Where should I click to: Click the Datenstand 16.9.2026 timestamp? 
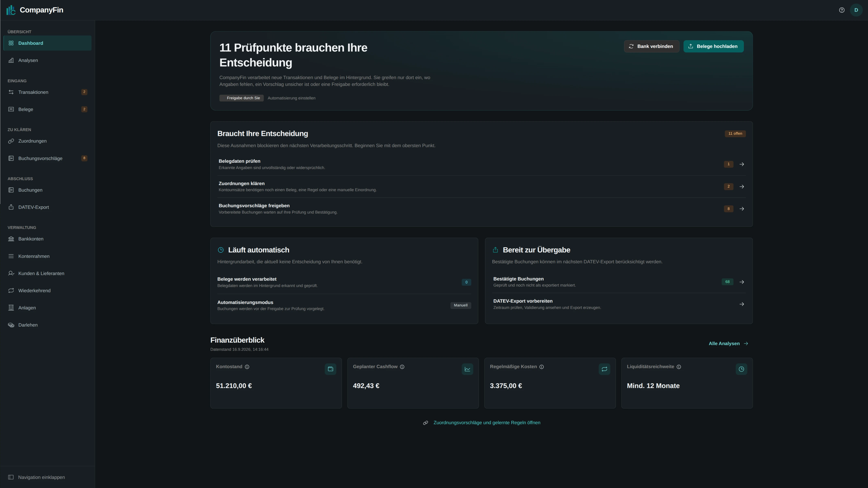pos(239,350)
